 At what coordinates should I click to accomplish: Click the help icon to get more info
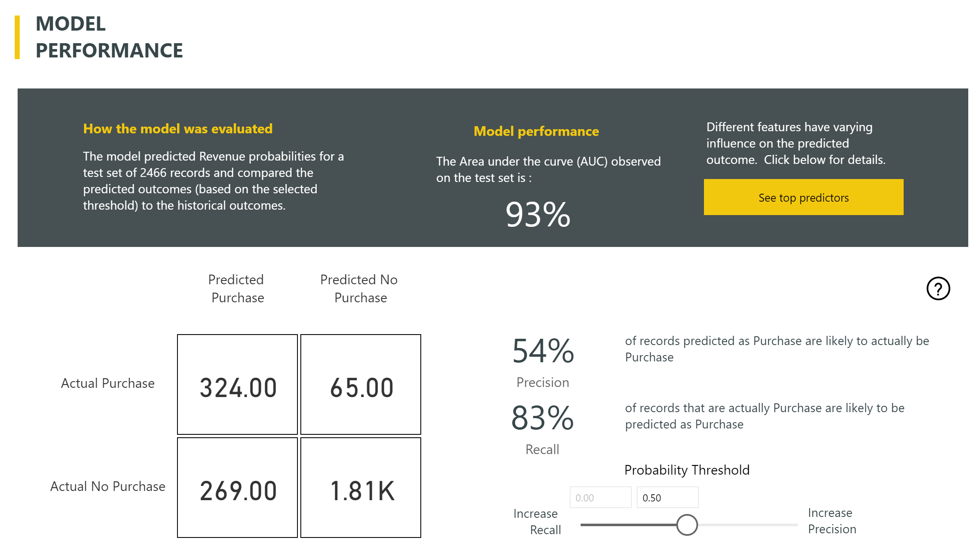point(938,288)
